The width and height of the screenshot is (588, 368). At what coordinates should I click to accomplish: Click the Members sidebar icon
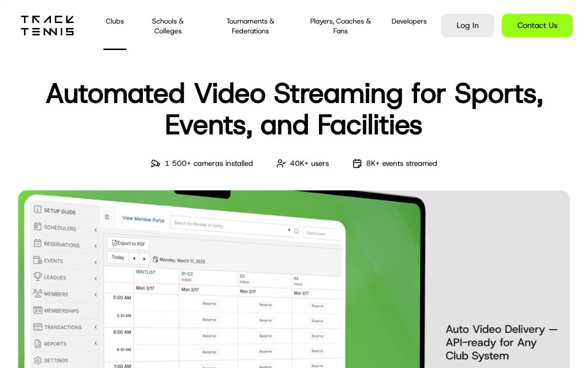(x=38, y=293)
